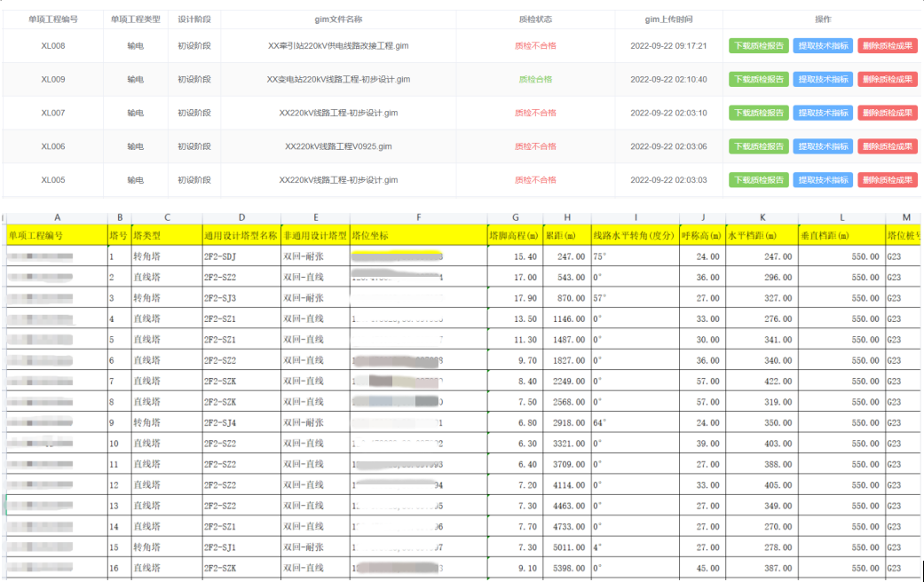
Task: Select horizontal span cell 403.00
Action: point(762,444)
